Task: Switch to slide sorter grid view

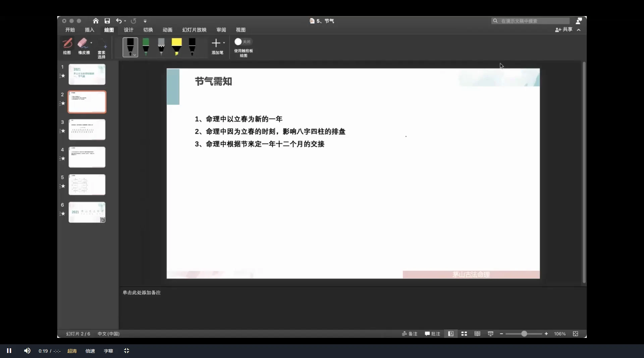Action: 464,334
